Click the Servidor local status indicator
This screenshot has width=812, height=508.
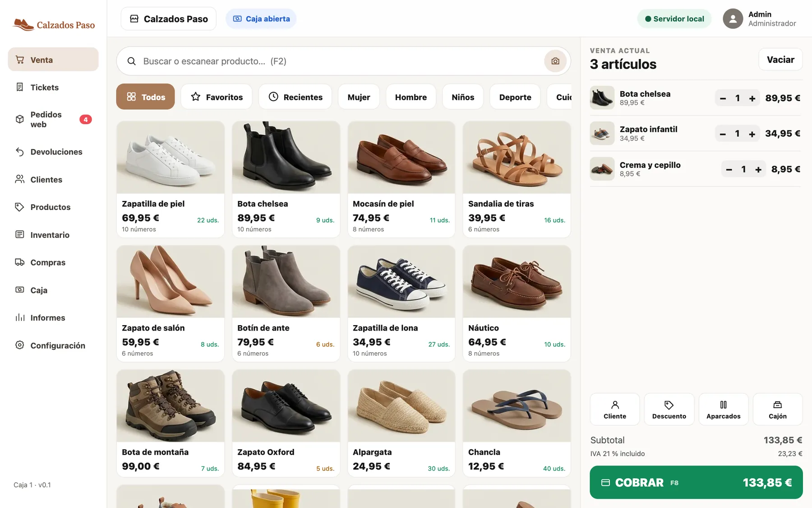click(x=674, y=19)
